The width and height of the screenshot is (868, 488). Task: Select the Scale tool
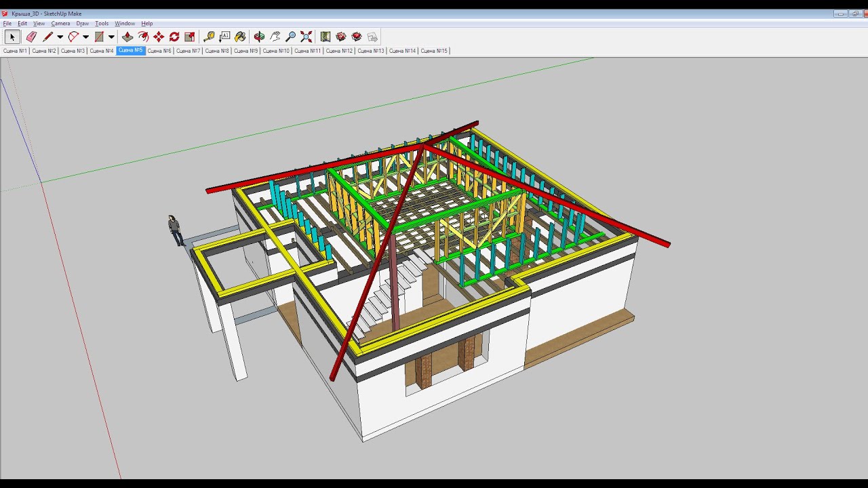click(x=190, y=37)
